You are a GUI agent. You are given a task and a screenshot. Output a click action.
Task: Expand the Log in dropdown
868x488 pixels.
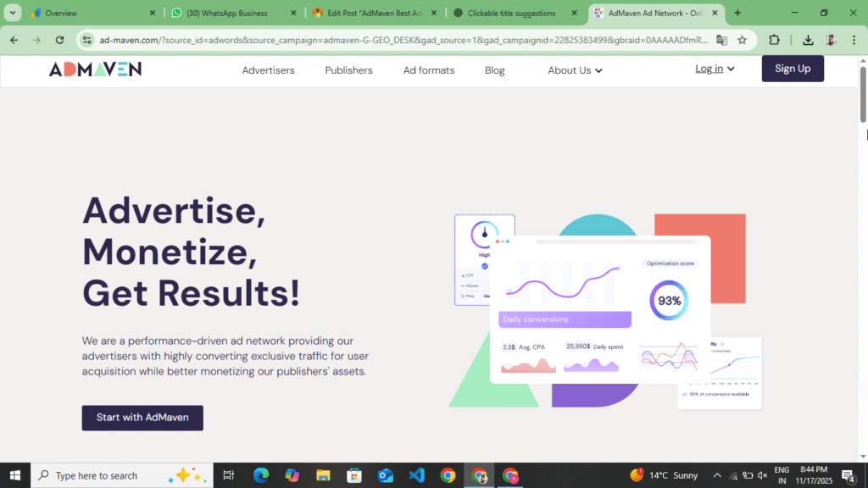(x=714, y=69)
